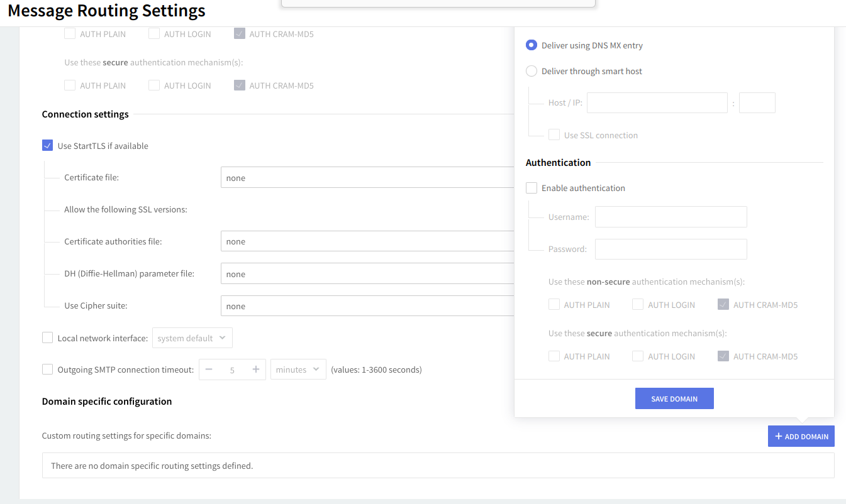Click plus stepper on SMTP connection timeout
This screenshot has height=504, width=846.
click(x=256, y=370)
